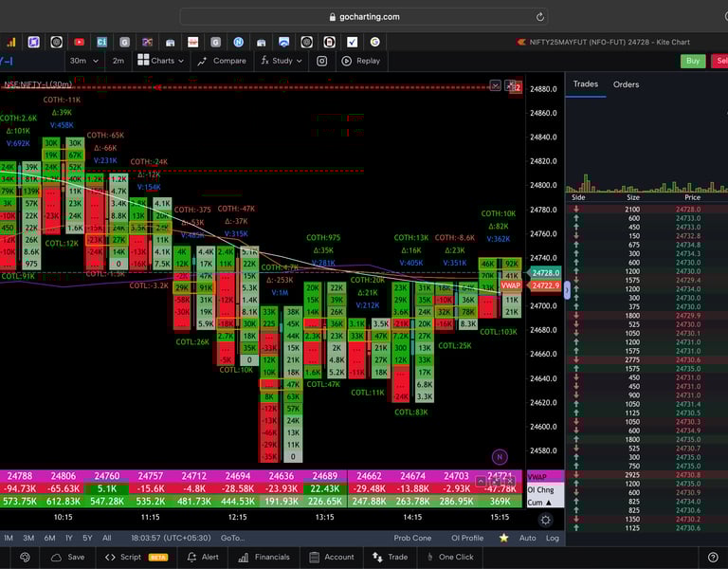Viewport: 728px width, 569px height.
Task: Reload the gocharting.com page
Action: [x=539, y=17]
